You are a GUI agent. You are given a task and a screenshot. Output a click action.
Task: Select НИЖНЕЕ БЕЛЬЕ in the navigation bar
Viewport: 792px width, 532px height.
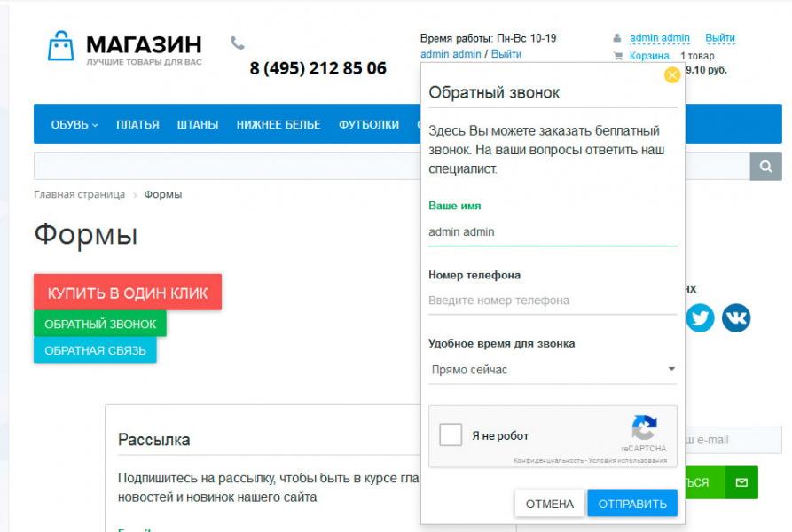point(278,125)
